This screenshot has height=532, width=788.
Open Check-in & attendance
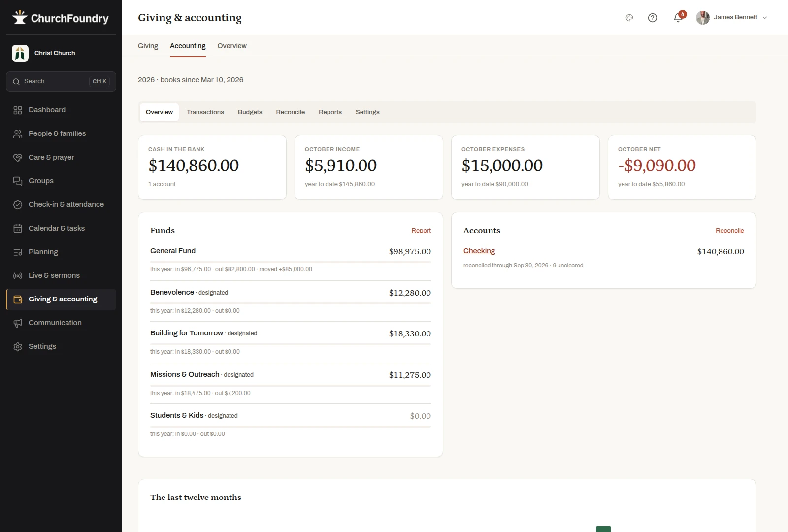coord(61,204)
